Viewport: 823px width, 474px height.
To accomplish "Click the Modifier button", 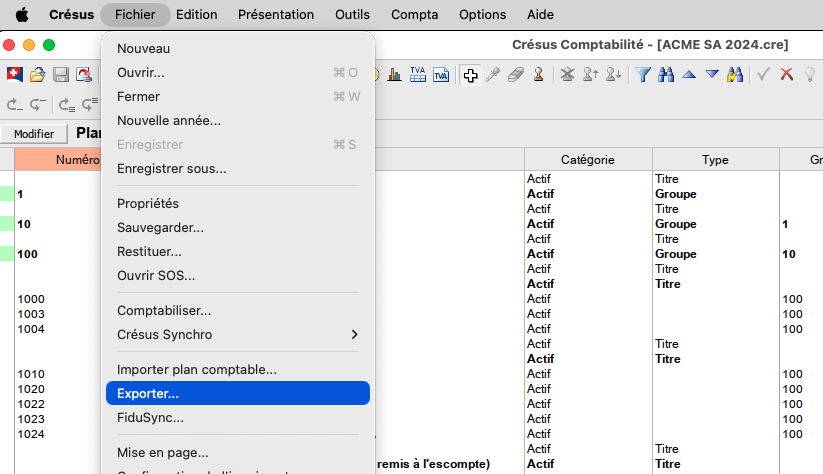I will [x=34, y=134].
